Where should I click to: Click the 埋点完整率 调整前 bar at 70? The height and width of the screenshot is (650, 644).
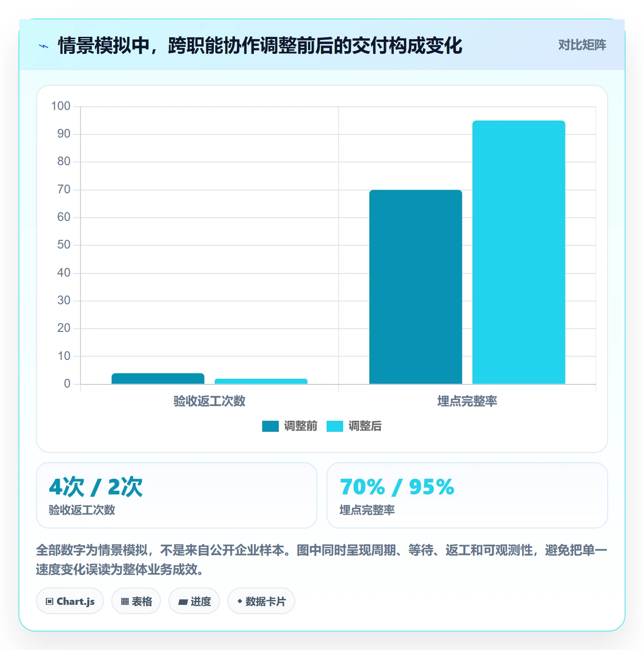tap(415, 287)
